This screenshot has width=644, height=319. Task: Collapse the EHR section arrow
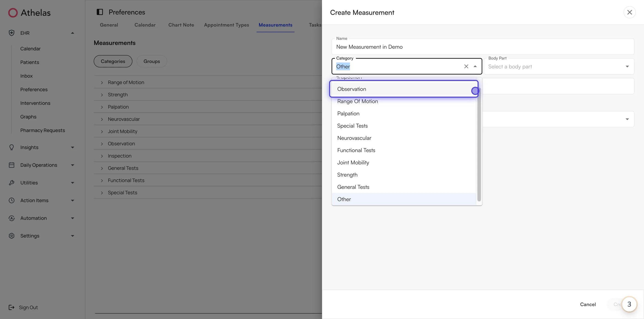click(x=72, y=33)
